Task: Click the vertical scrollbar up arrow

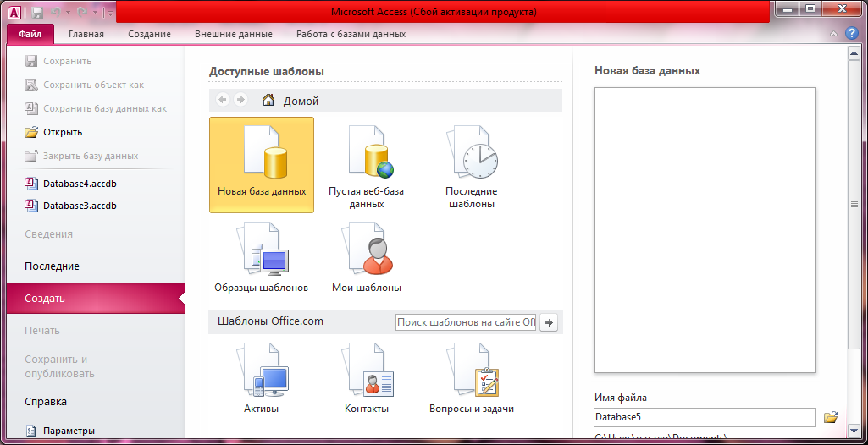Action: (x=853, y=52)
